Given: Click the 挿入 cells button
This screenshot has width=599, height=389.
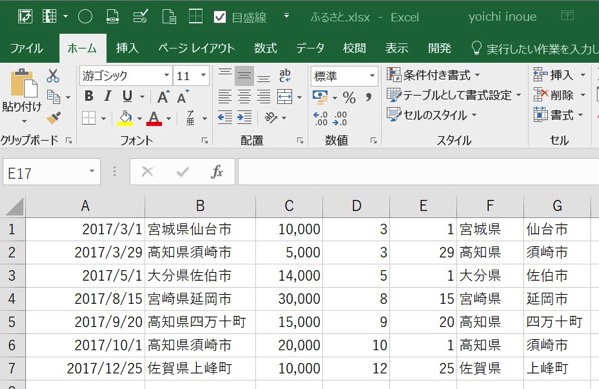Looking at the screenshot, I should pyautogui.click(x=559, y=75).
